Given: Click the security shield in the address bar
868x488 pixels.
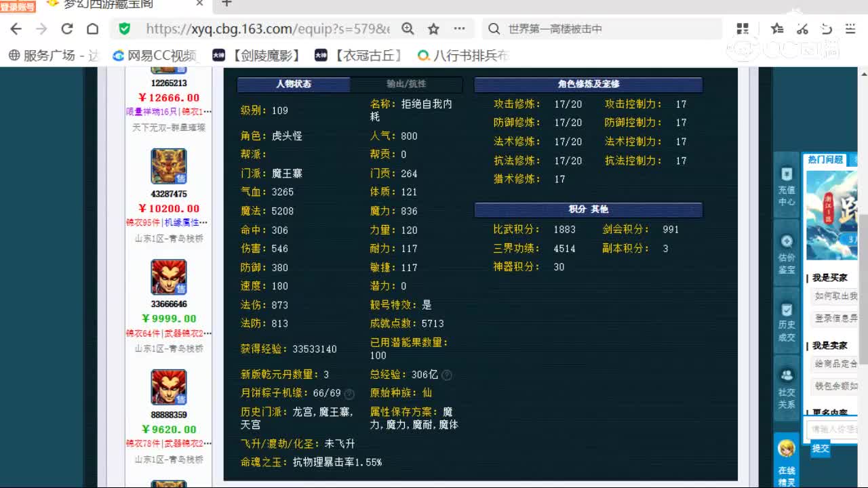Looking at the screenshot, I should (123, 28).
